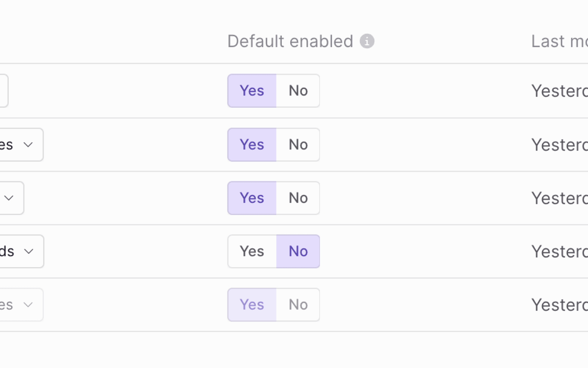Click the grayed-out Yes toggle in last row
Viewport: 588px width, 368px height.
click(x=252, y=304)
